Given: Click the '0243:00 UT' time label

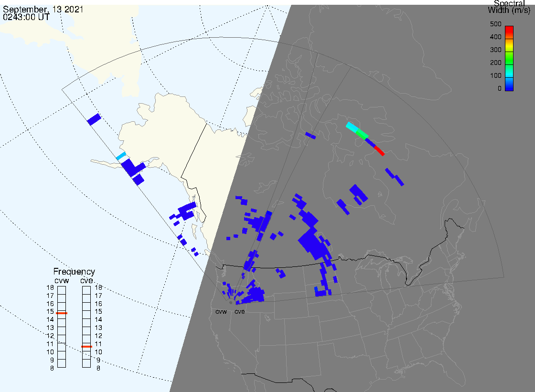Looking at the screenshot, I should click(x=26, y=17).
